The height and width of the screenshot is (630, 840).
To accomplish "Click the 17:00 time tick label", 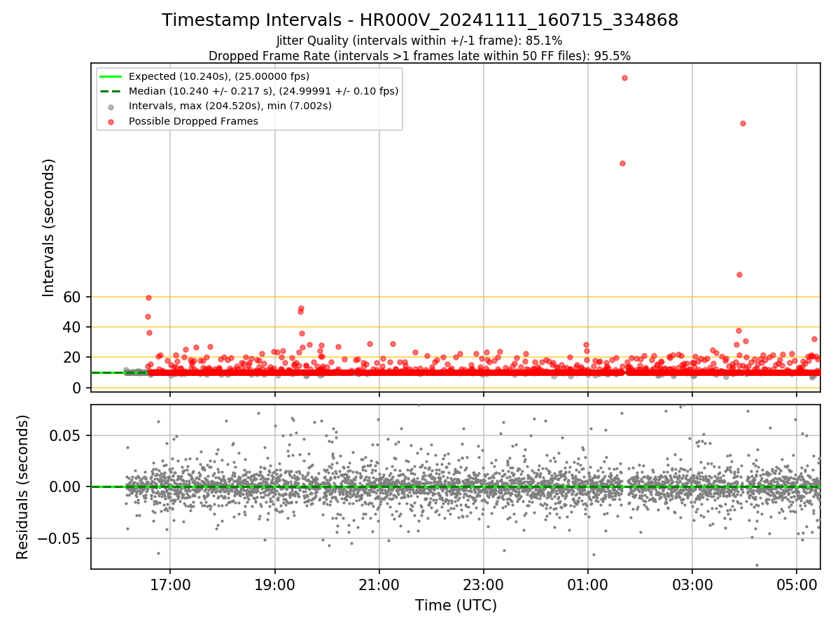I will 170,584.
